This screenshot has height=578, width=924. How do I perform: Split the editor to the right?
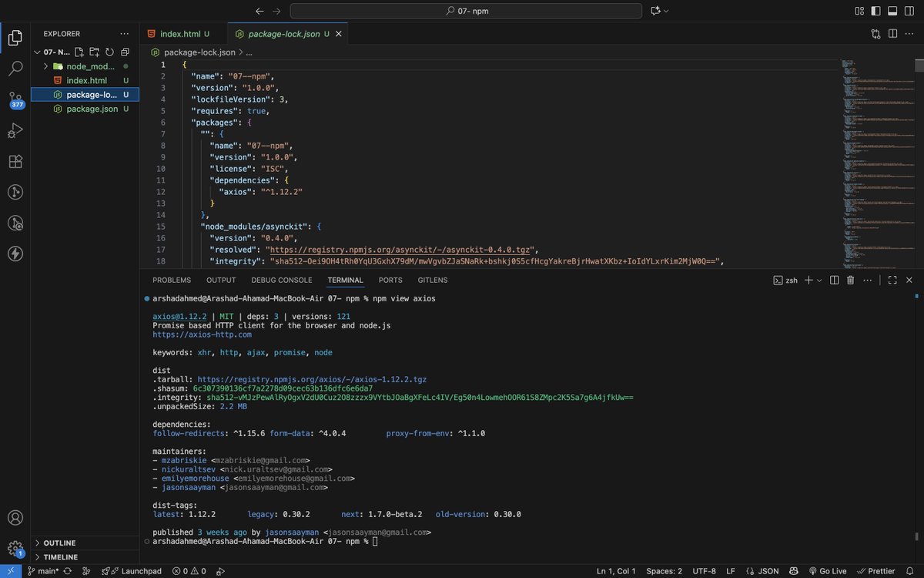(x=893, y=34)
